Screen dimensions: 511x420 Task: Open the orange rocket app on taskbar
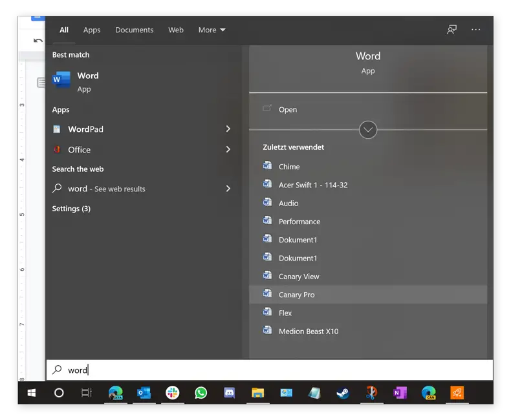tap(457, 393)
